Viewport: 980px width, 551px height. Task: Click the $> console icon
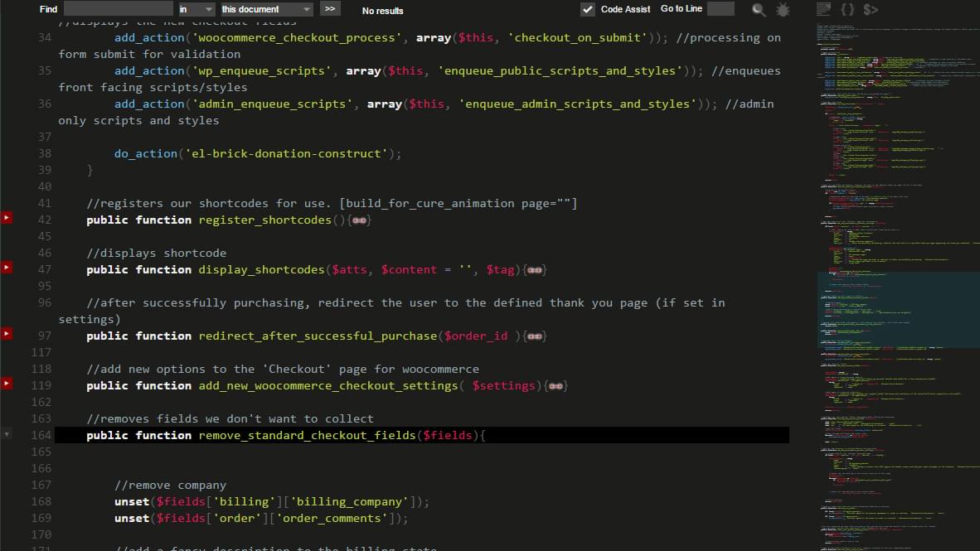pyautogui.click(x=871, y=9)
